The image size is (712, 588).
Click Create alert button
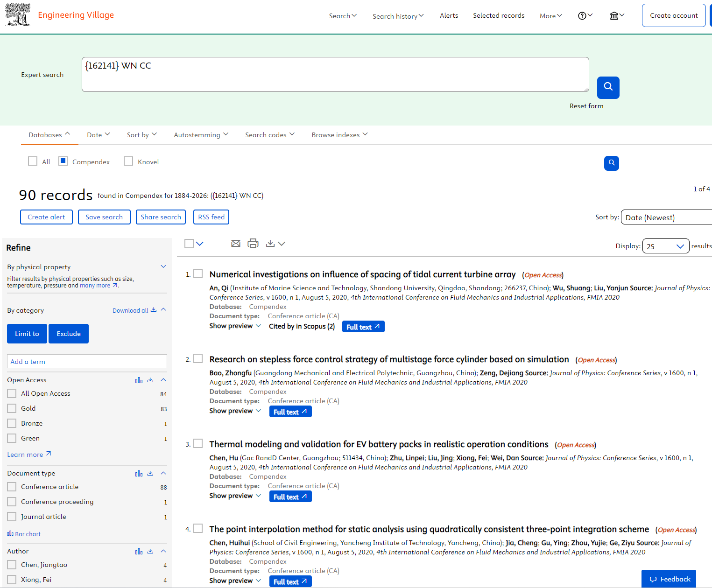coord(46,217)
